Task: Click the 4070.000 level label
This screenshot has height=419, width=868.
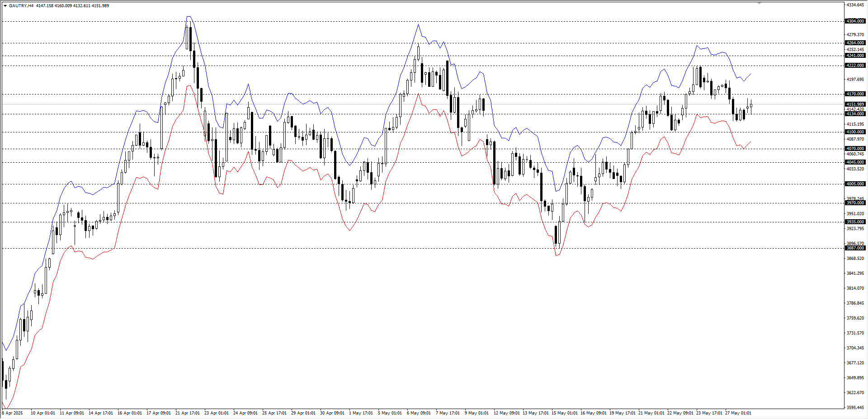Action: 855,149
